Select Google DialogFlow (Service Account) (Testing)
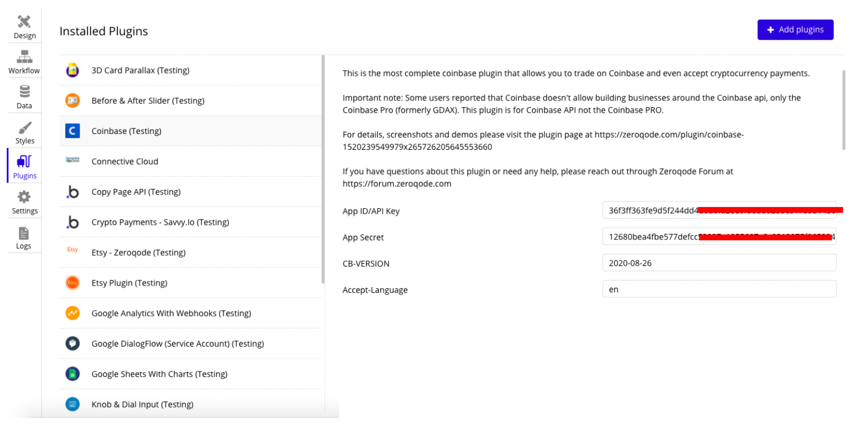868x433 pixels. (190, 343)
